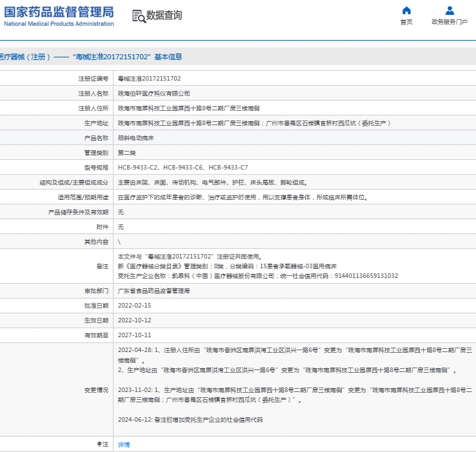
Task: Click the model spec HCB-9433-C2 value
Action: pyautogui.click(x=183, y=168)
